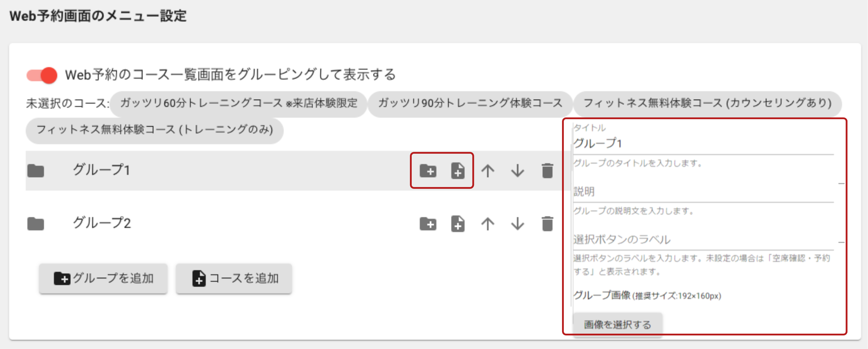Image resolution: width=868 pixels, height=349 pixels.
Task: Add a course to グループ2
Action: pos(457,224)
